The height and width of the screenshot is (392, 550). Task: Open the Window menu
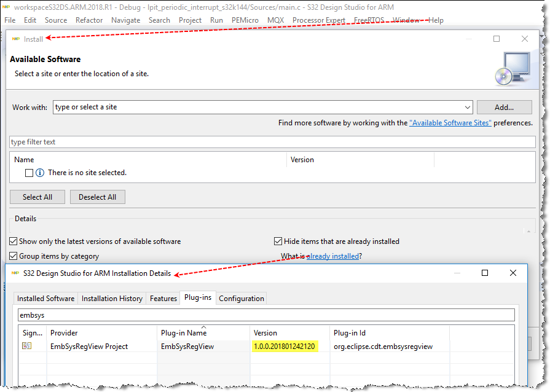[x=406, y=20]
